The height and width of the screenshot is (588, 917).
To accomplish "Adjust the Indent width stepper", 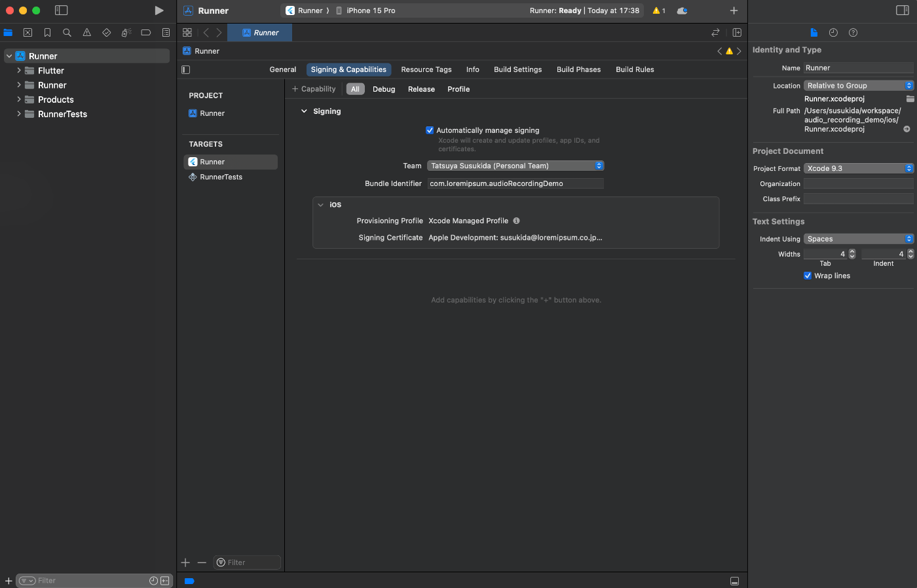I will (910, 254).
